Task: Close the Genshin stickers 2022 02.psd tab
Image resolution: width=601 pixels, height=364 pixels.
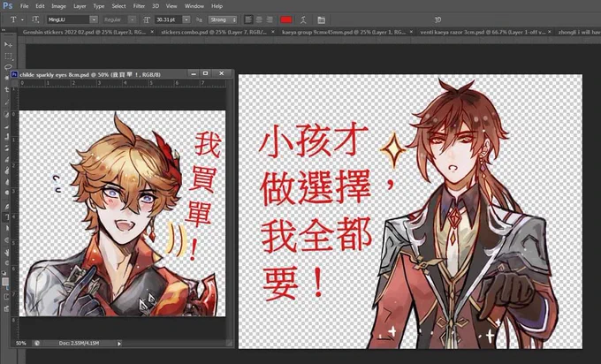Action: (x=152, y=32)
